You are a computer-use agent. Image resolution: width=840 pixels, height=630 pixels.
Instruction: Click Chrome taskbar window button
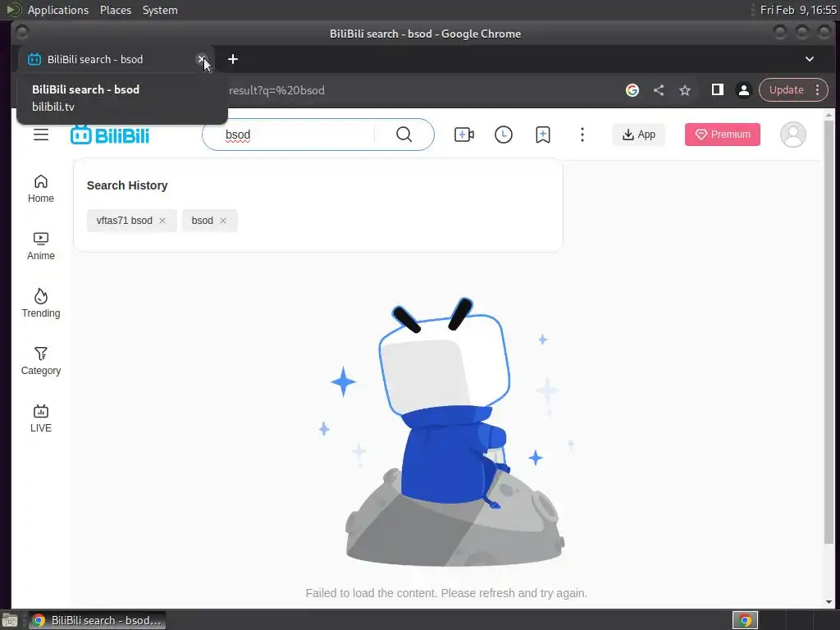tap(97, 620)
